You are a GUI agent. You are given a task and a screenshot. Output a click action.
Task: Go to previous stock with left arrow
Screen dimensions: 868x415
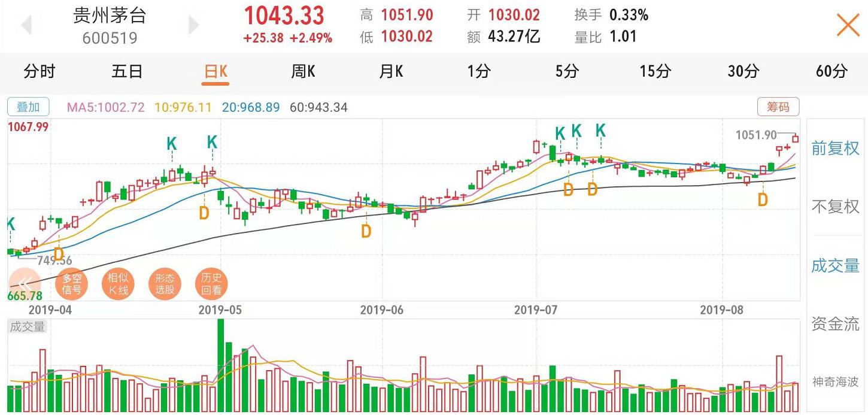[26, 26]
